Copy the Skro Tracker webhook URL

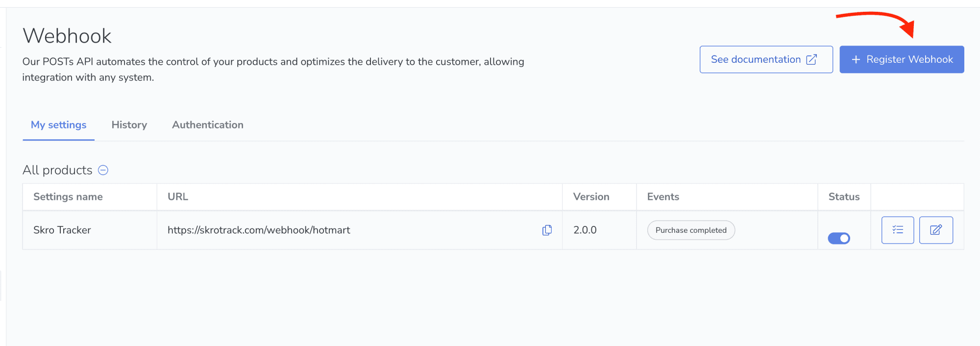[547, 230]
